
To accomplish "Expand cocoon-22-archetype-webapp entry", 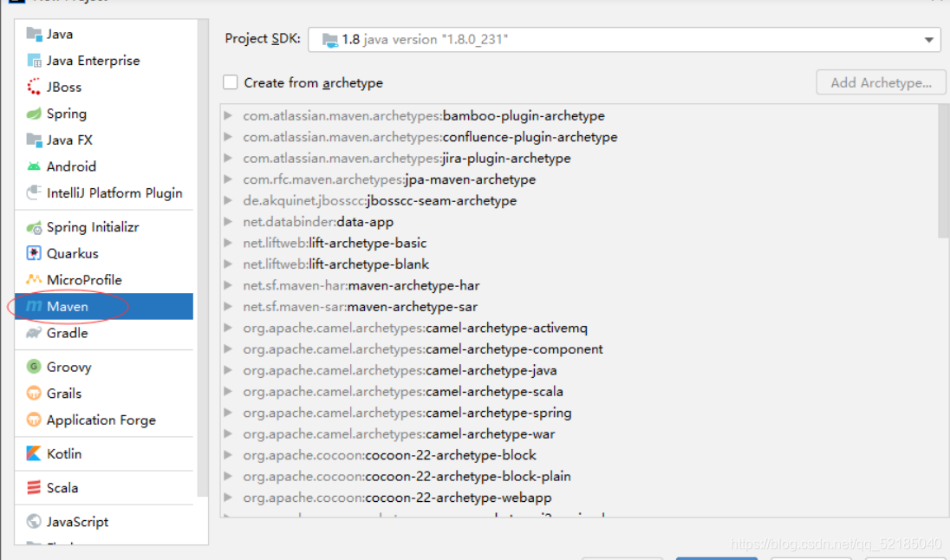I will point(228,497).
